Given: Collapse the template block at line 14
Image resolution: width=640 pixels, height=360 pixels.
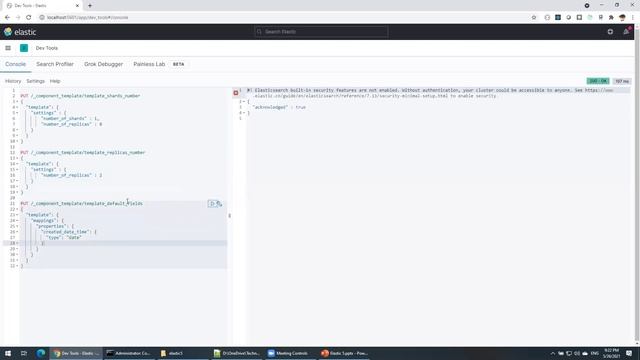Looking at the screenshot, I should 17,164.
